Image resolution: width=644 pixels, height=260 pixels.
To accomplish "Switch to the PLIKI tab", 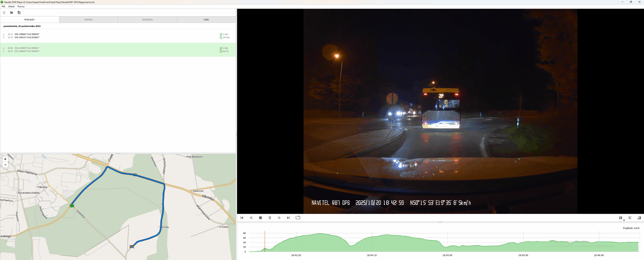I will 206,20.
